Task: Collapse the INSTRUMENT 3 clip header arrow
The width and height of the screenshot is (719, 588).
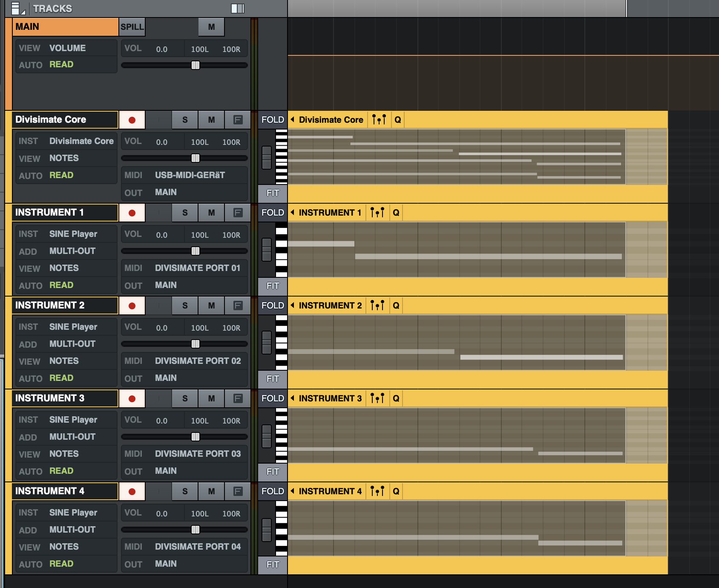Action: pos(293,398)
